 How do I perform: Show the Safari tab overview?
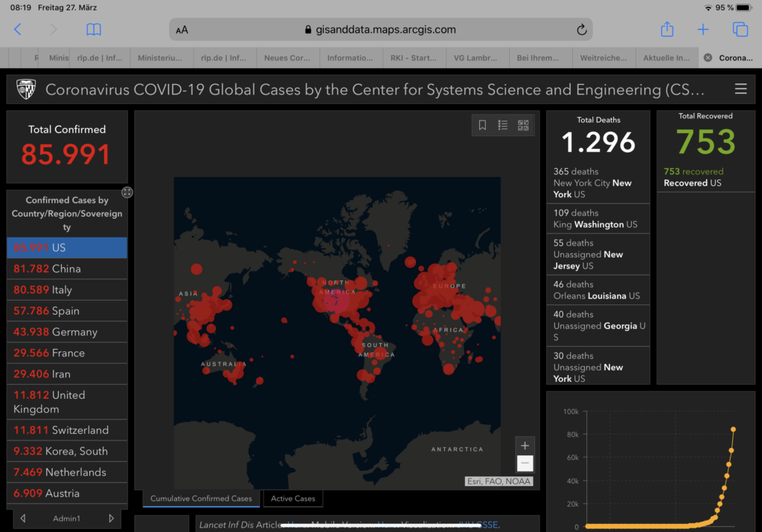(x=740, y=30)
